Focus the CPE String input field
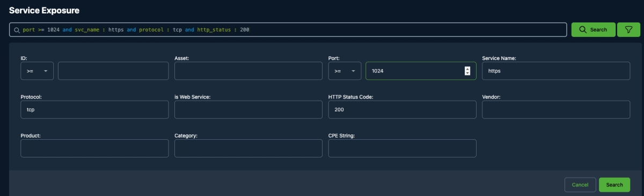Image resolution: width=644 pixels, height=196 pixels. click(402, 148)
